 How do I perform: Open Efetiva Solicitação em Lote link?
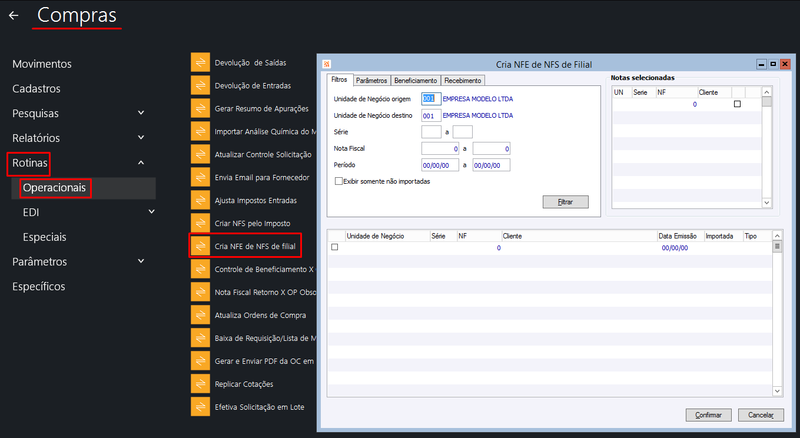(259, 407)
